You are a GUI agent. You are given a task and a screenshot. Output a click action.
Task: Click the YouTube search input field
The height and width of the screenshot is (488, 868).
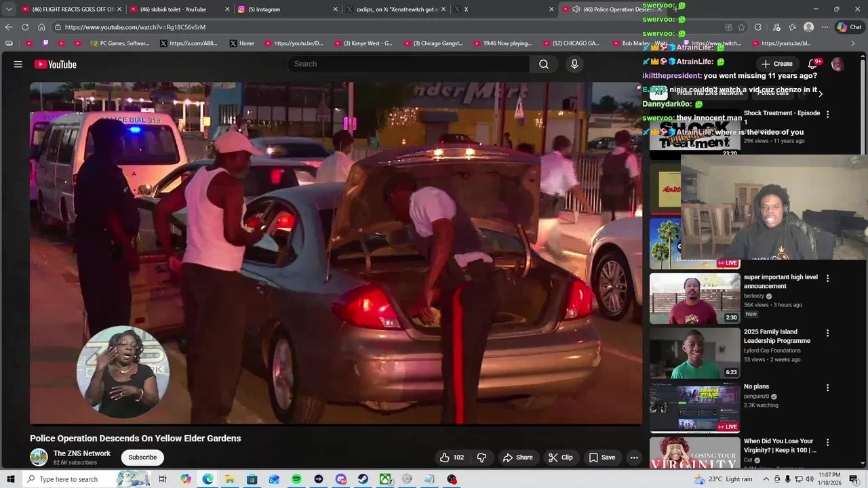408,64
